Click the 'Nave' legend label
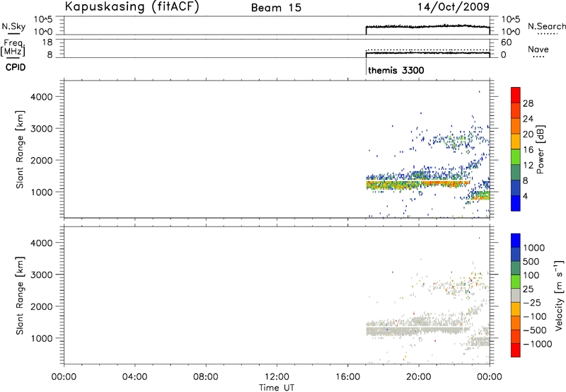566x392 pixels. pyautogui.click(x=538, y=50)
